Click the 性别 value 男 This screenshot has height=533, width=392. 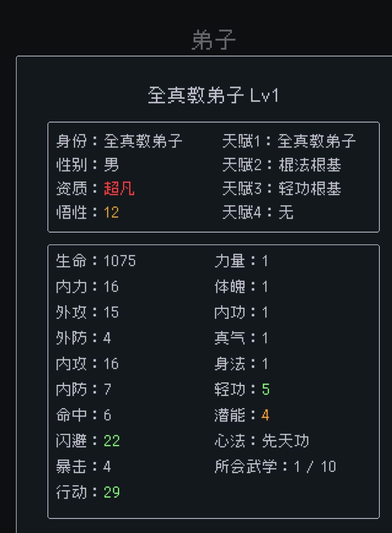pyautogui.click(x=111, y=165)
